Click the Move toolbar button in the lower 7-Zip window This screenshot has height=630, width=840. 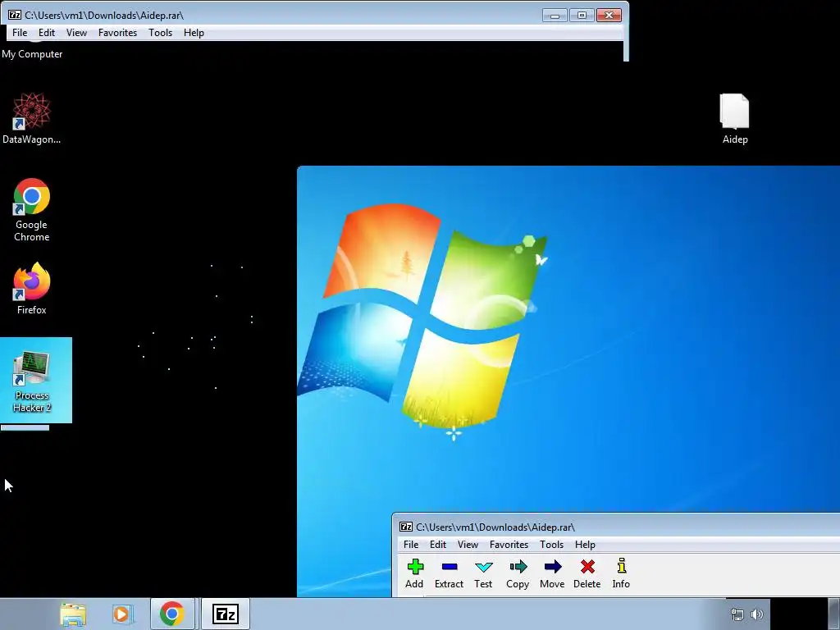tap(552, 573)
